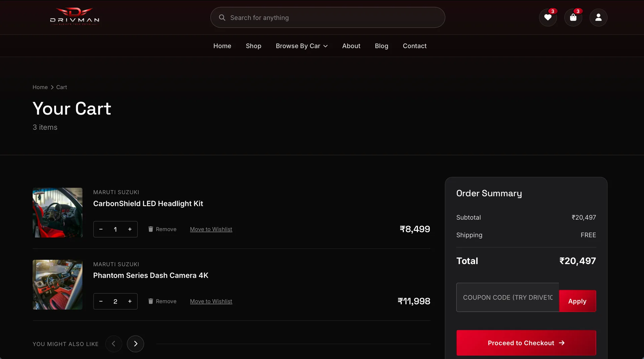Move Phantom Series Dash Camera to wishlist
Screen dimensions: 644x359
pos(211,301)
